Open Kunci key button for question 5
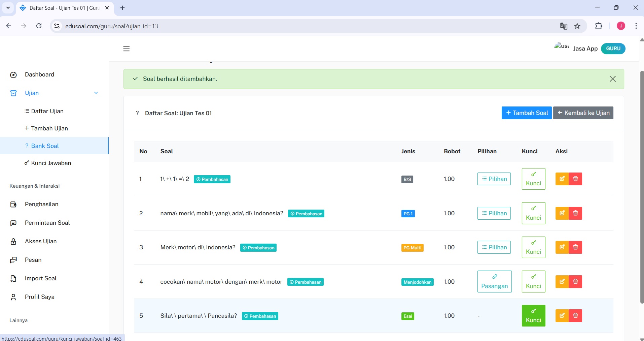 click(x=533, y=316)
